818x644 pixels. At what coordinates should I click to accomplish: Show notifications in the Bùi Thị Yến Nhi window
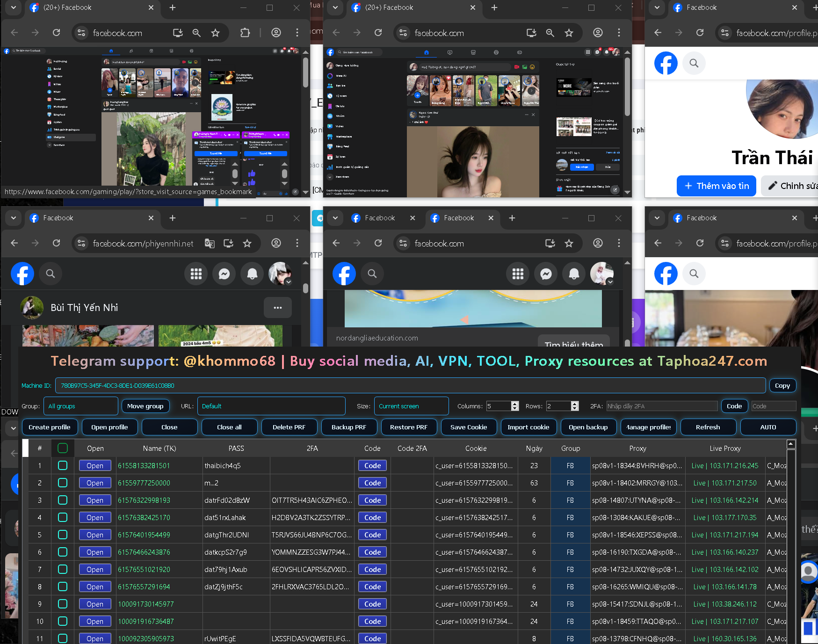(x=252, y=274)
